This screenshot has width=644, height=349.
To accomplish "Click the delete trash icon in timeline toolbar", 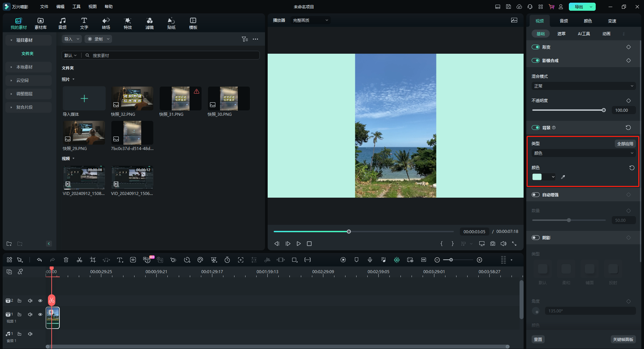I will 66,260.
